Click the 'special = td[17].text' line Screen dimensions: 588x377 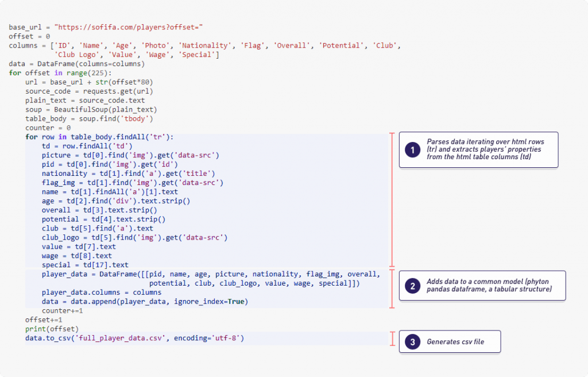click(x=85, y=265)
